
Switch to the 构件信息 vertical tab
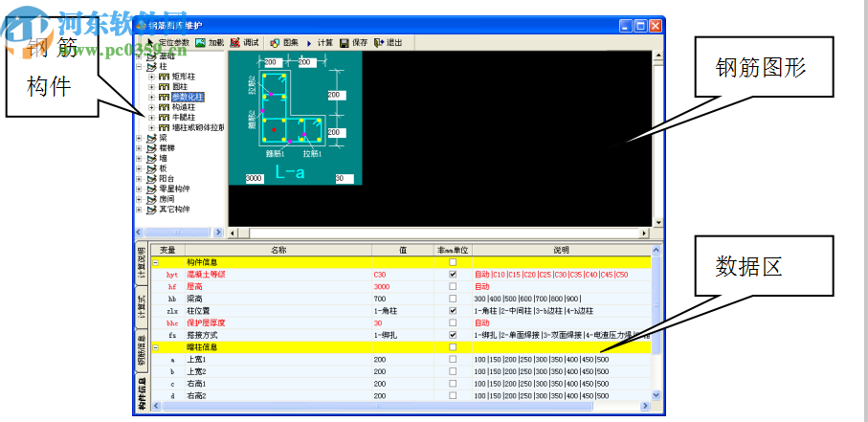142,393
